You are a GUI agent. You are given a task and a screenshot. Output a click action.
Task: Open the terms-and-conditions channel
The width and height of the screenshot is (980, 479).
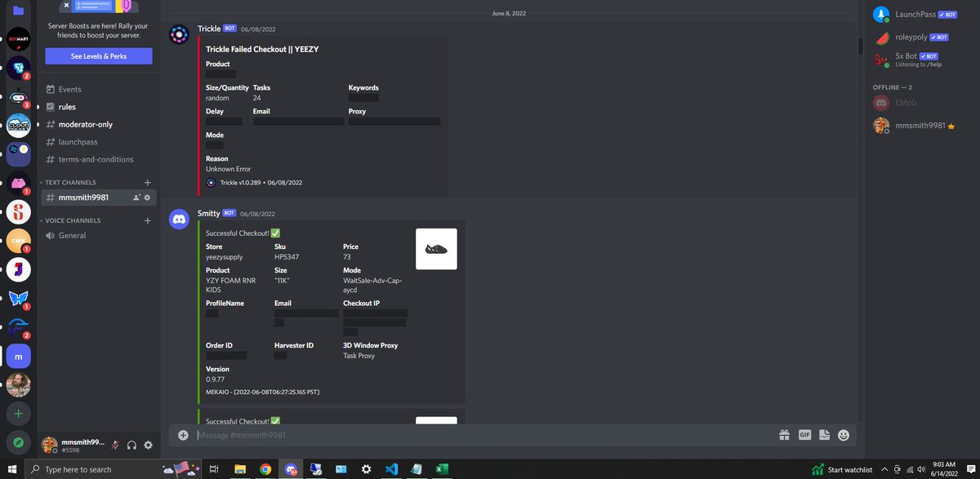coord(96,159)
